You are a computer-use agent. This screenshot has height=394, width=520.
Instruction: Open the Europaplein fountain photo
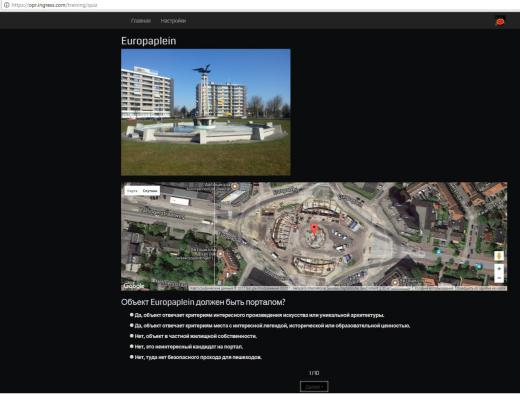click(206, 112)
